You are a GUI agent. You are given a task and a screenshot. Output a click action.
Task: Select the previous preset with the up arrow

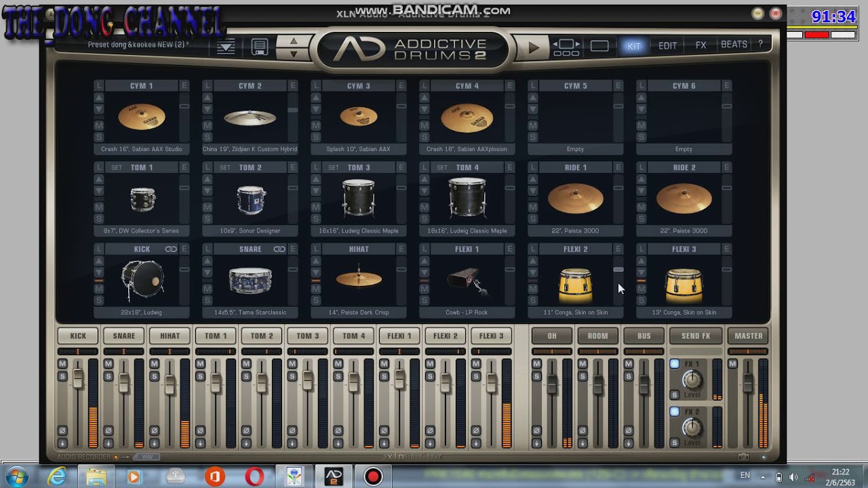point(294,41)
